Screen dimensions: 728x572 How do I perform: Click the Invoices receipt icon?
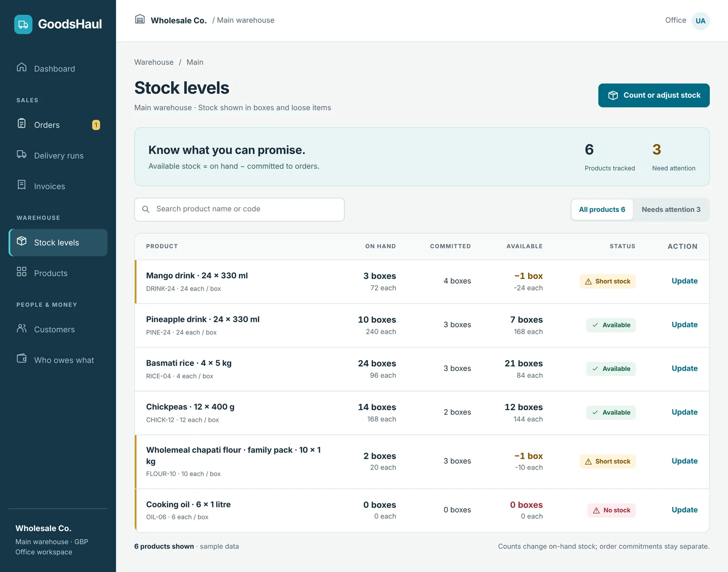21,185
